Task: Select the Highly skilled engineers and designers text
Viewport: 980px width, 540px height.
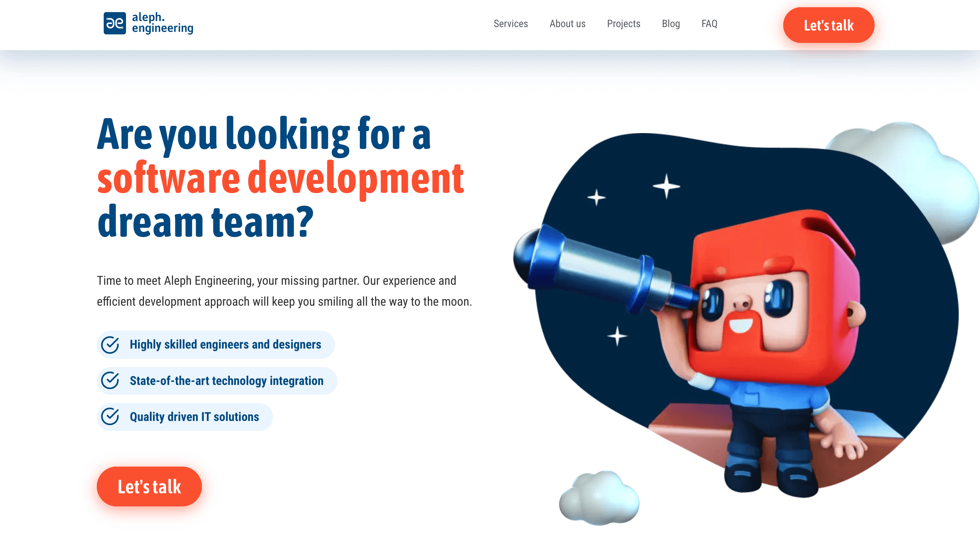Action: [225, 345]
